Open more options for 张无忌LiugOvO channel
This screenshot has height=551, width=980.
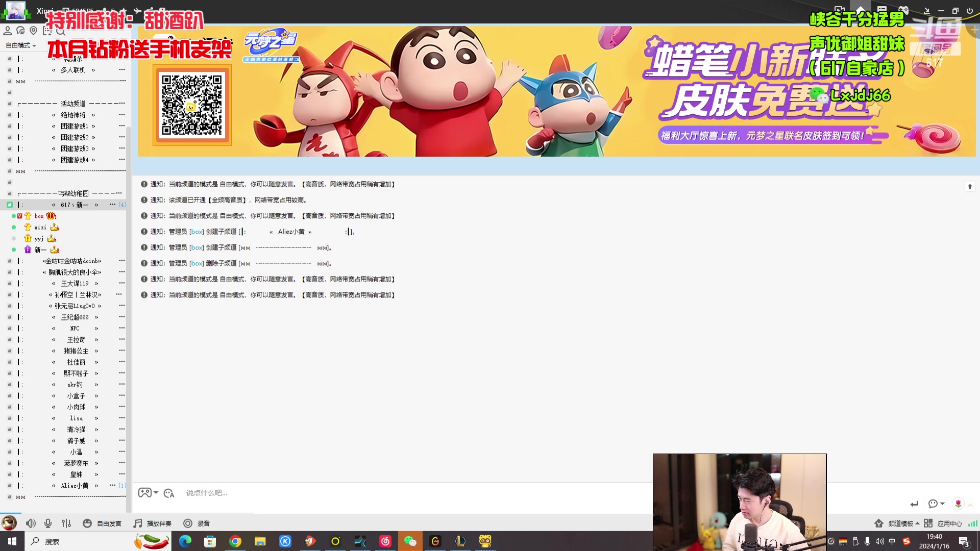pyautogui.click(x=121, y=305)
